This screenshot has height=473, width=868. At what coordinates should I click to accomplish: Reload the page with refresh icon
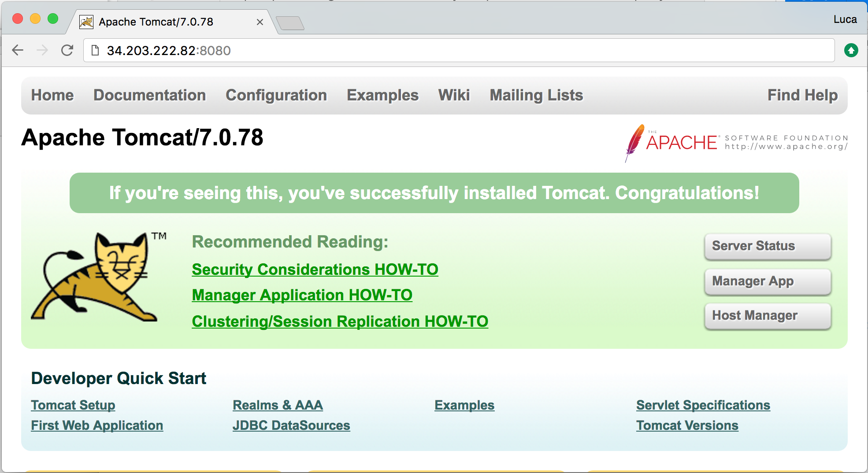(x=67, y=50)
